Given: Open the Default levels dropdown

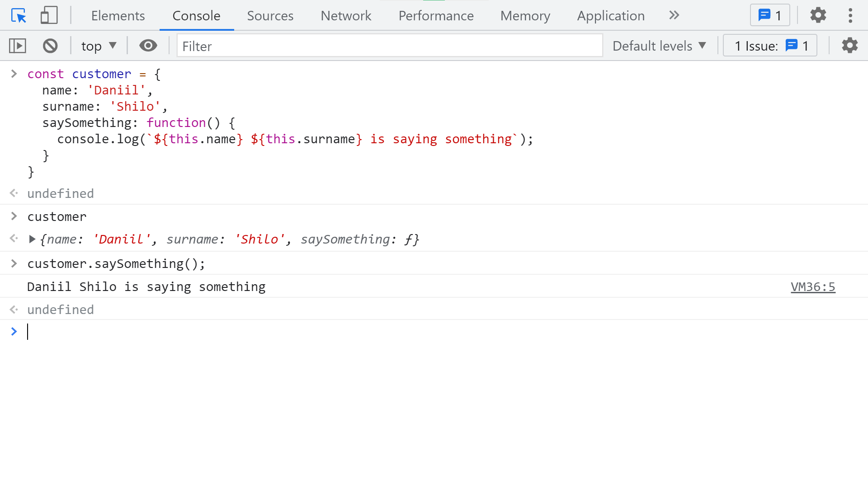Looking at the screenshot, I should (659, 46).
